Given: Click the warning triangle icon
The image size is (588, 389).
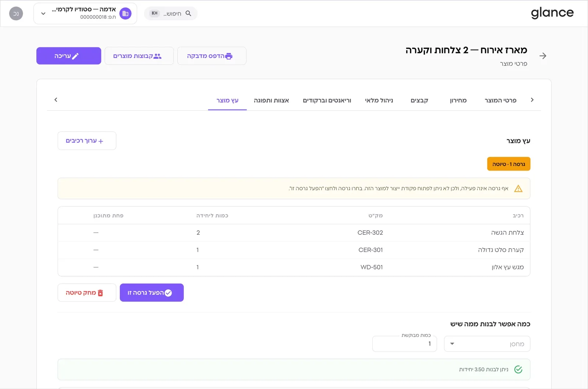Looking at the screenshot, I should click(x=518, y=188).
